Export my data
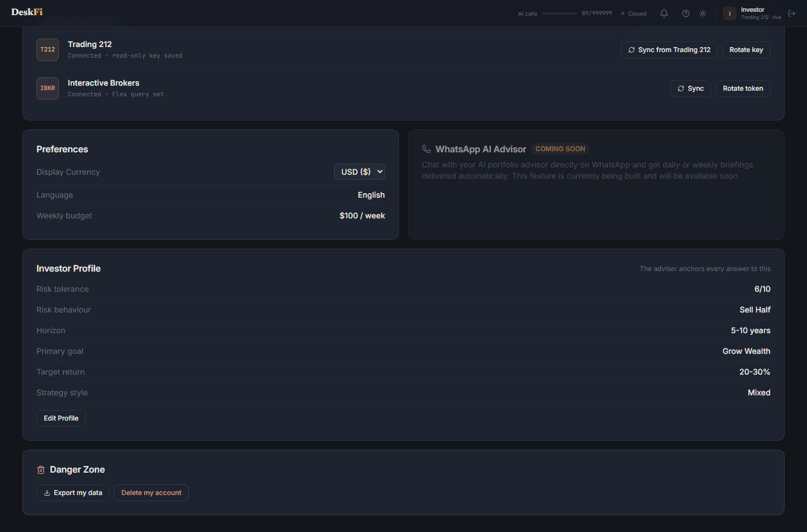Image resolution: width=807 pixels, height=532 pixels. coord(73,493)
